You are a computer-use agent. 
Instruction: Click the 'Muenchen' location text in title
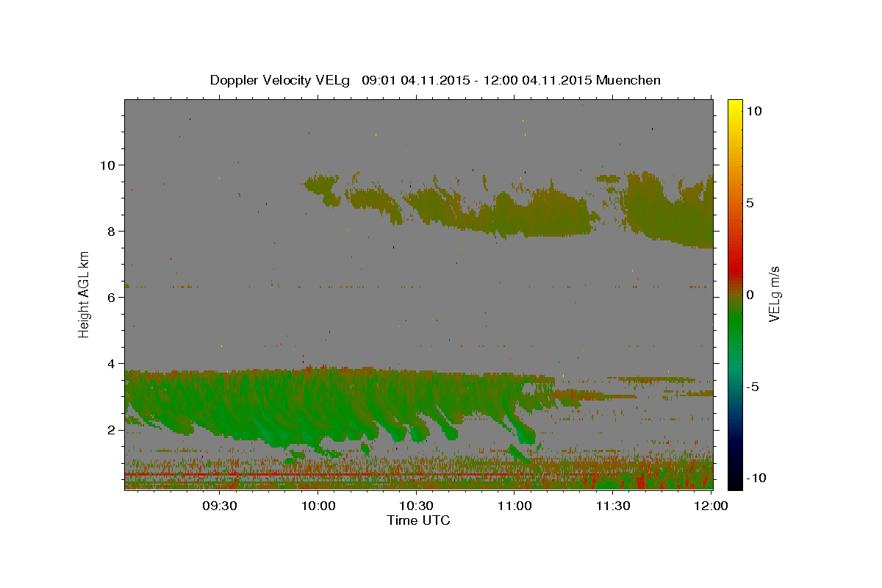pyautogui.click(x=628, y=80)
